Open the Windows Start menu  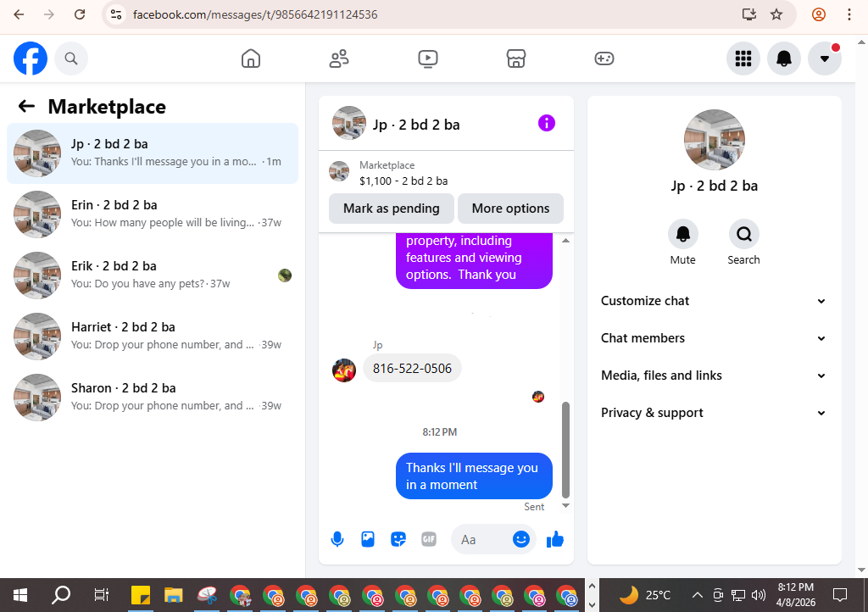click(20, 595)
